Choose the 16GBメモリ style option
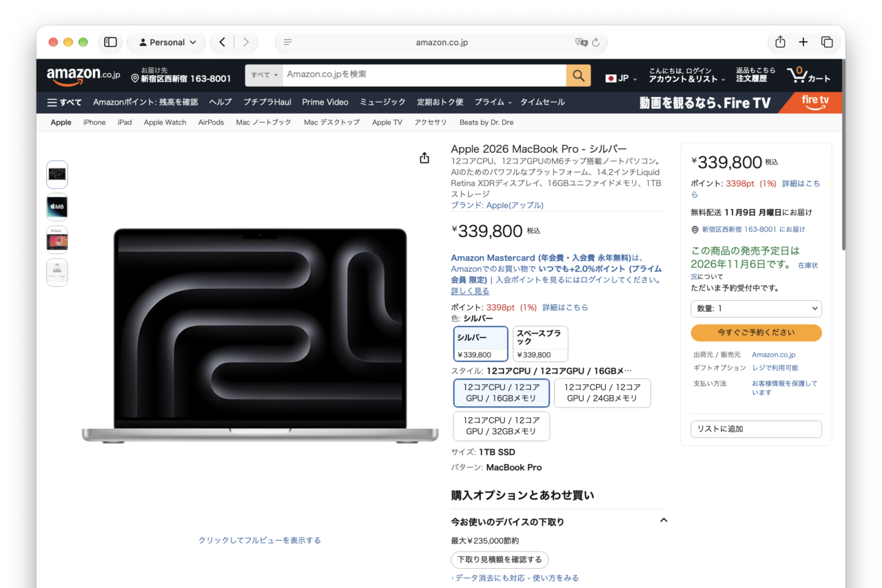This screenshot has height=588, width=882. coord(502,392)
